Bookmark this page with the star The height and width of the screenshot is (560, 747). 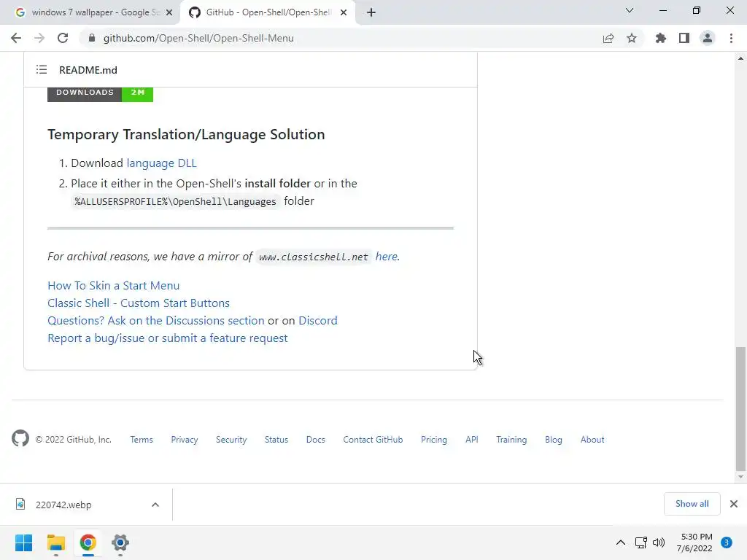(632, 38)
